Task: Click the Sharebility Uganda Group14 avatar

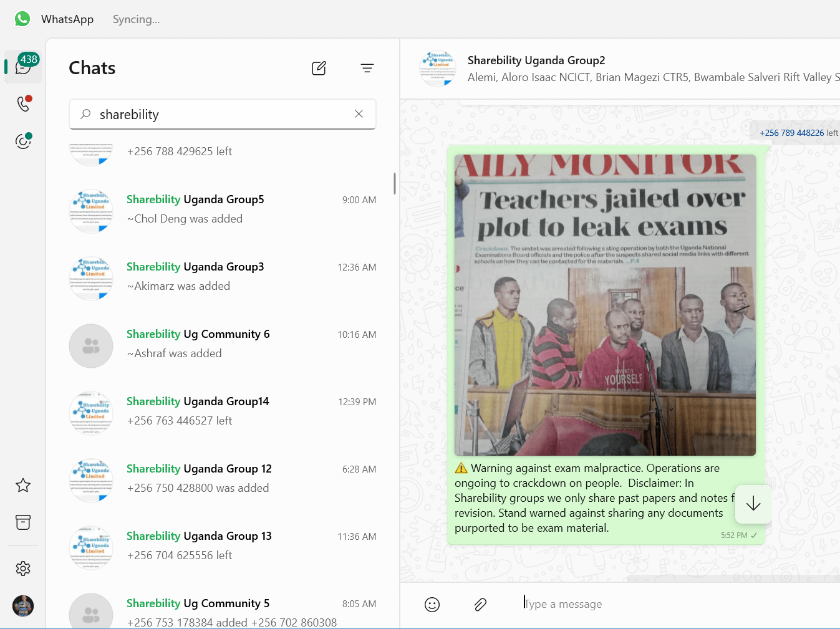Action: pyautogui.click(x=91, y=413)
